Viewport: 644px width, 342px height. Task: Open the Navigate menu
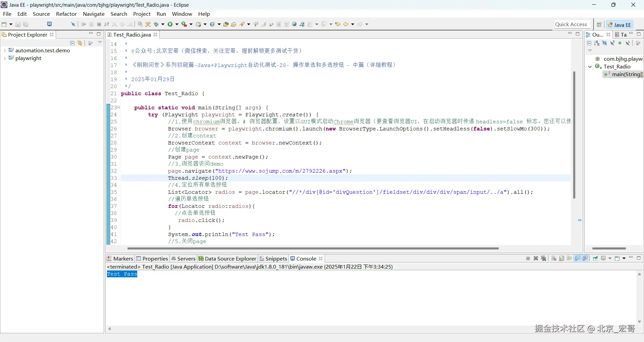[x=94, y=14]
